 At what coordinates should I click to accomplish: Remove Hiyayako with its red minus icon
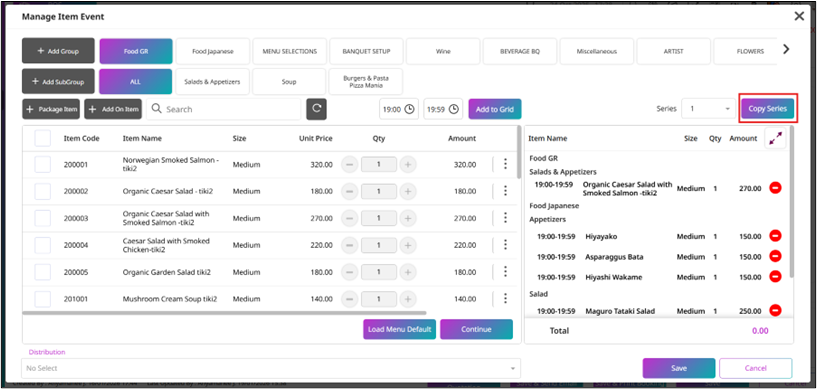[x=775, y=236]
